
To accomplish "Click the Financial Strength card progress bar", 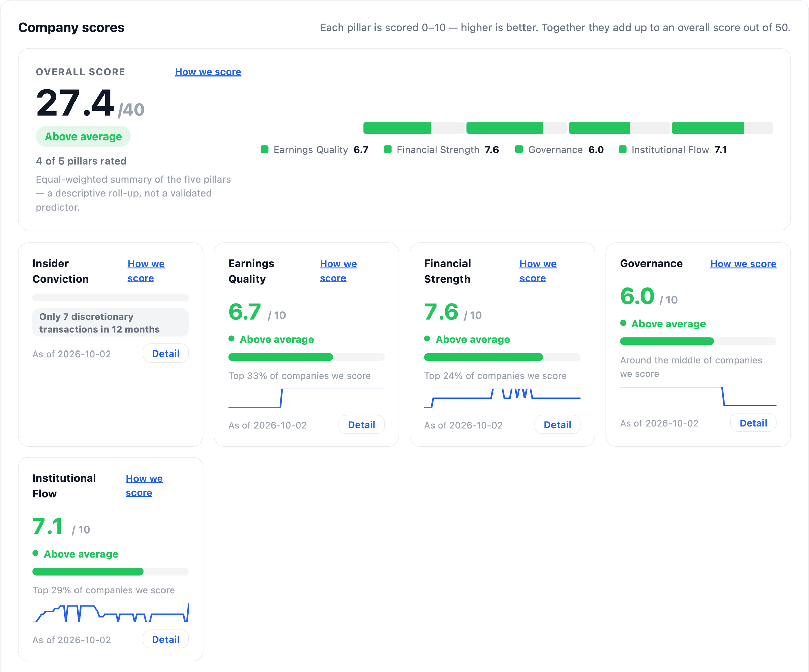I will (x=502, y=357).
